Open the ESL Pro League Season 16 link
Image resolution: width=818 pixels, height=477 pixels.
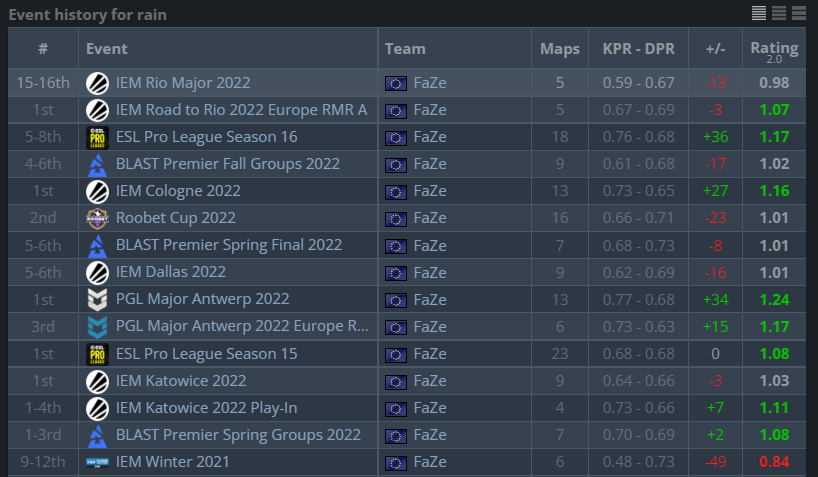207,137
